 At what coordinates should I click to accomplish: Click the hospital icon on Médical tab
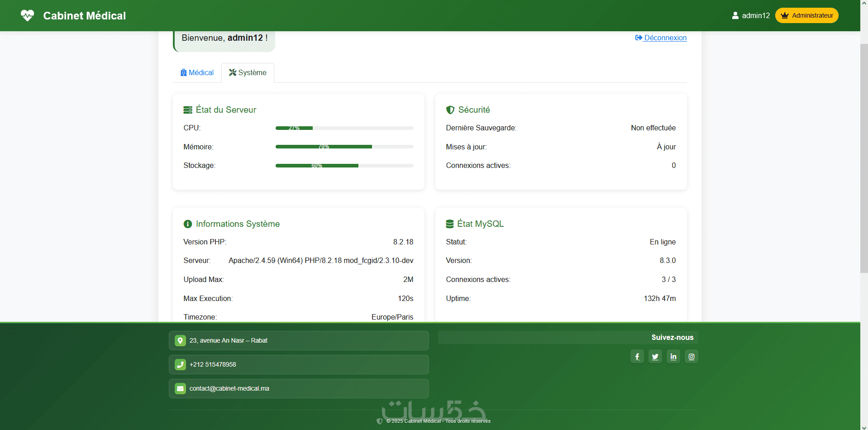coord(183,72)
